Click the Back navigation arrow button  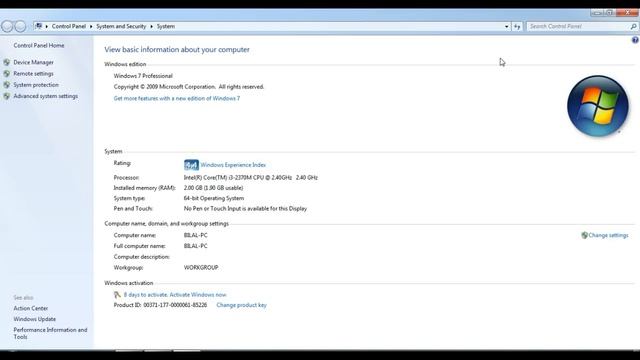click(7, 27)
